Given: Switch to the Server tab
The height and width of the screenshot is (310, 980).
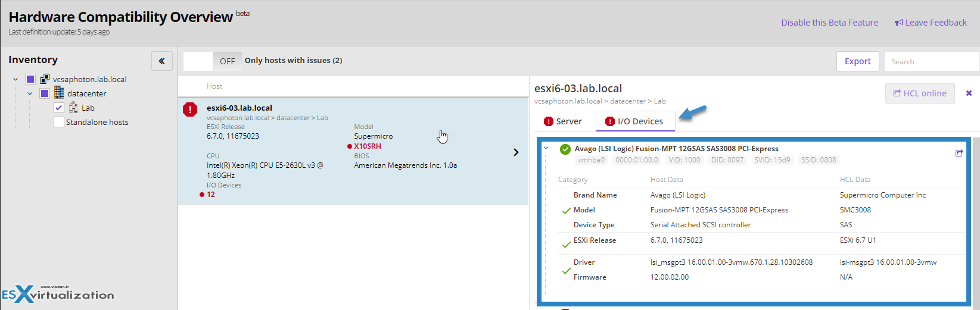Looking at the screenshot, I should pos(563,121).
